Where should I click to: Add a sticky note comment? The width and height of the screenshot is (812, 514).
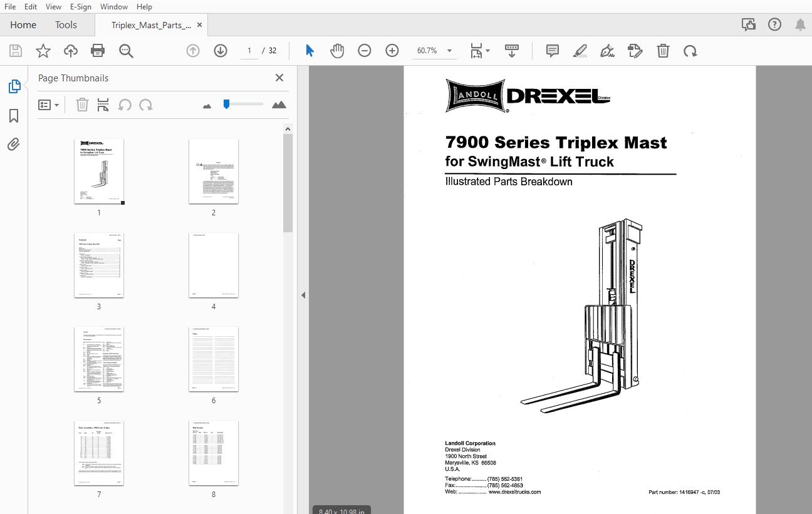tap(553, 51)
